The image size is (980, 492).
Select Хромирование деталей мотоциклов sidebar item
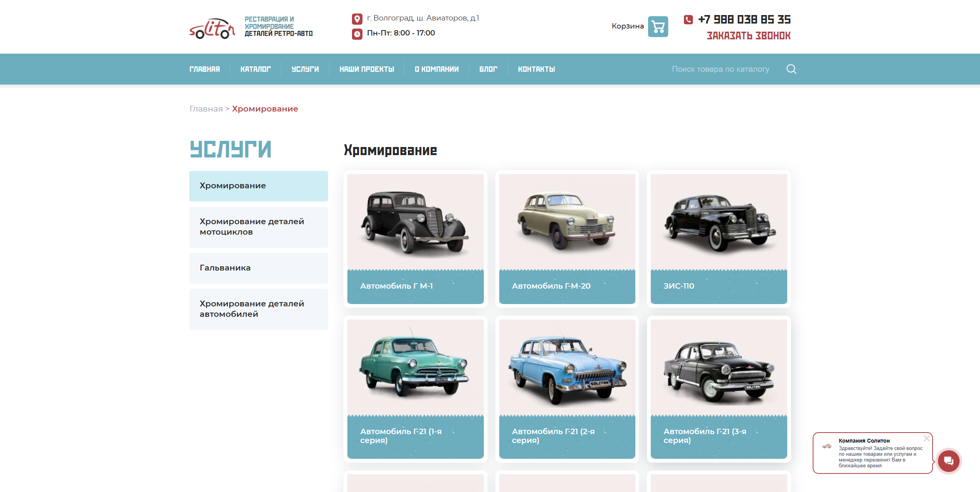point(259,227)
